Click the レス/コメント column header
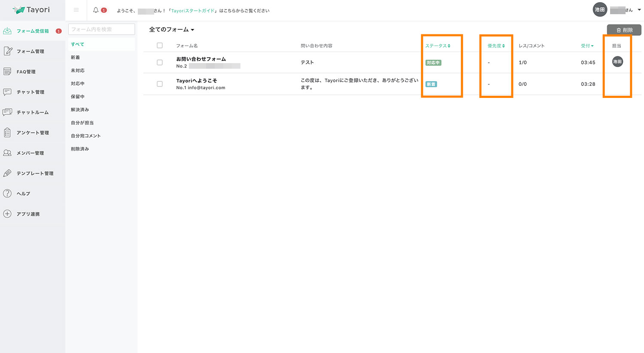Viewport: 644px width, 353px height. 532,46
